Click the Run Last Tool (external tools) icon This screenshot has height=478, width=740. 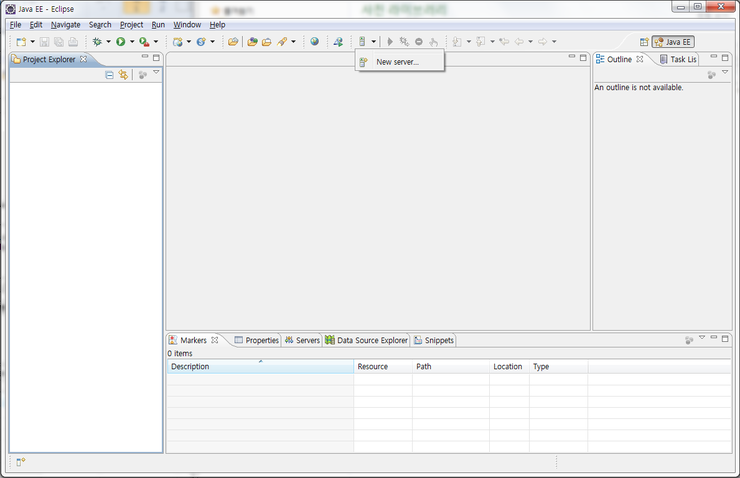tap(144, 42)
